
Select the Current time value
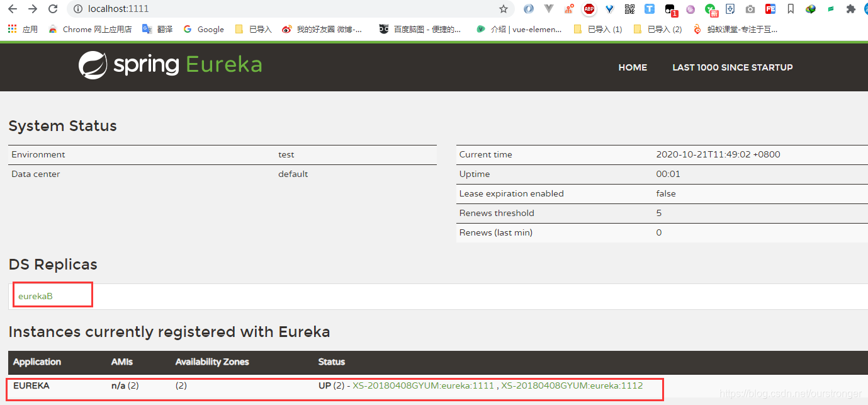(x=718, y=154)
